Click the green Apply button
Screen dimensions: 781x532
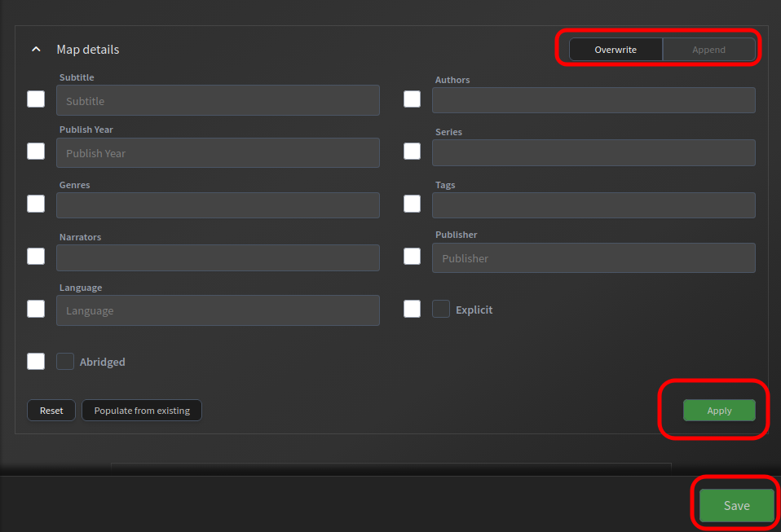(x=719, y=411)
